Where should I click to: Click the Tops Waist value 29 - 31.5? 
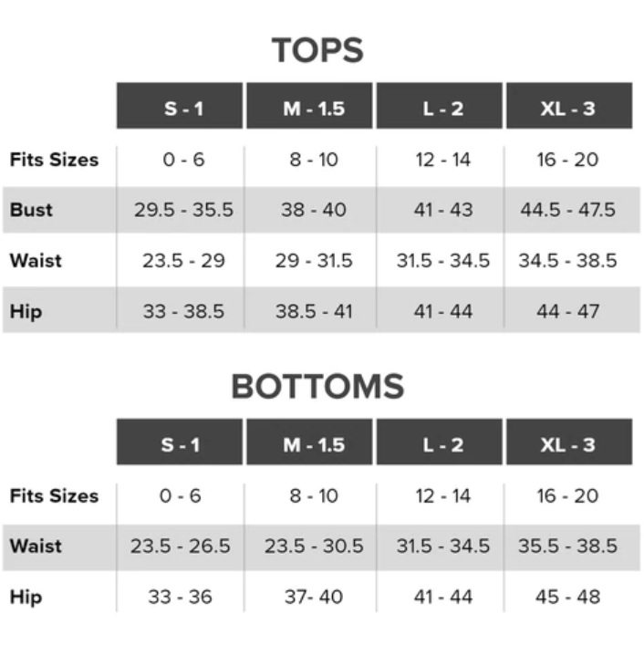click(x=314, y=260)
